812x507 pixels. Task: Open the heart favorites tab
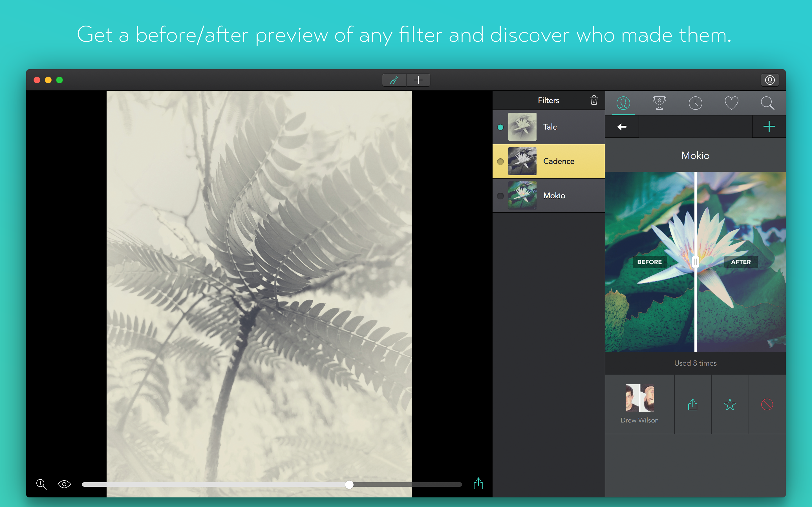click(731, 103)
